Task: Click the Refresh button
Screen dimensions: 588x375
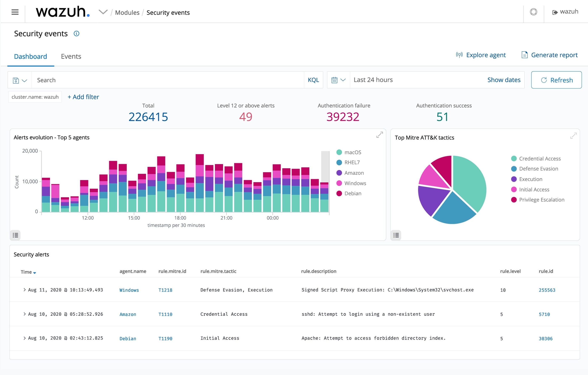Action: 556,80
